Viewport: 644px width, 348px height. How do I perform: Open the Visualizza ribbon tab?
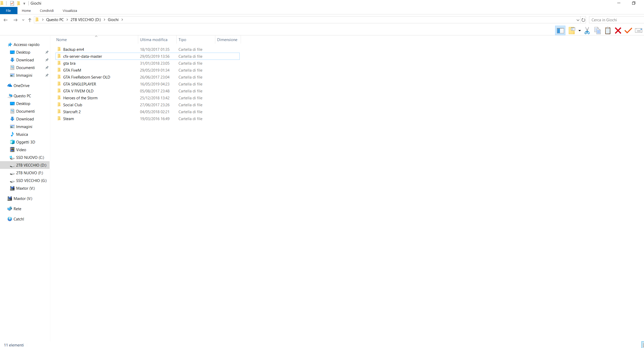click(70, 11)
